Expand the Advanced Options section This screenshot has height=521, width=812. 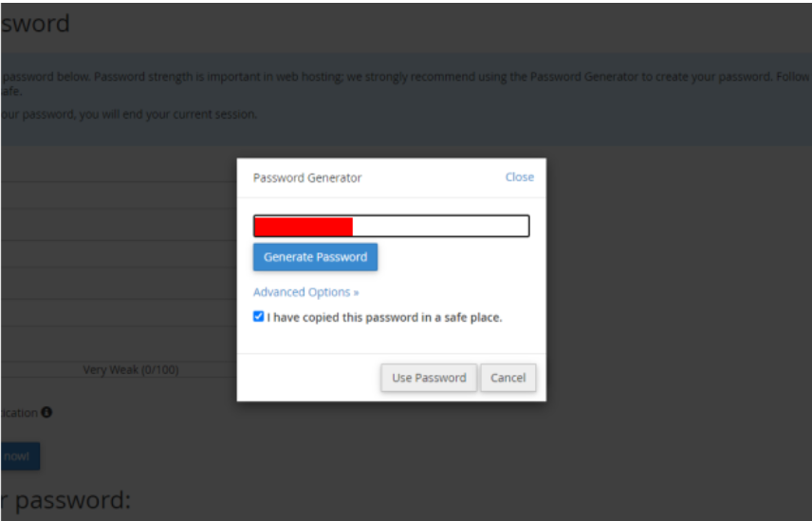pyautogui.click(x=306, y=292)
